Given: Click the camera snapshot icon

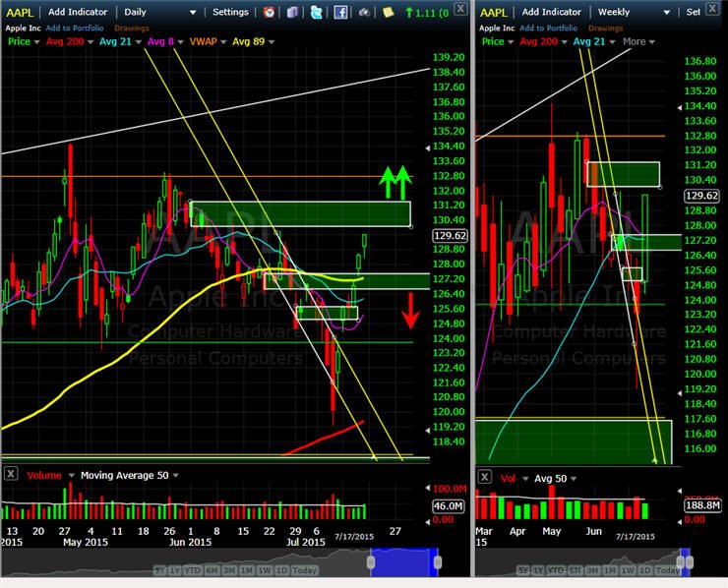Looking at the screenshot, I should [364, 12].
